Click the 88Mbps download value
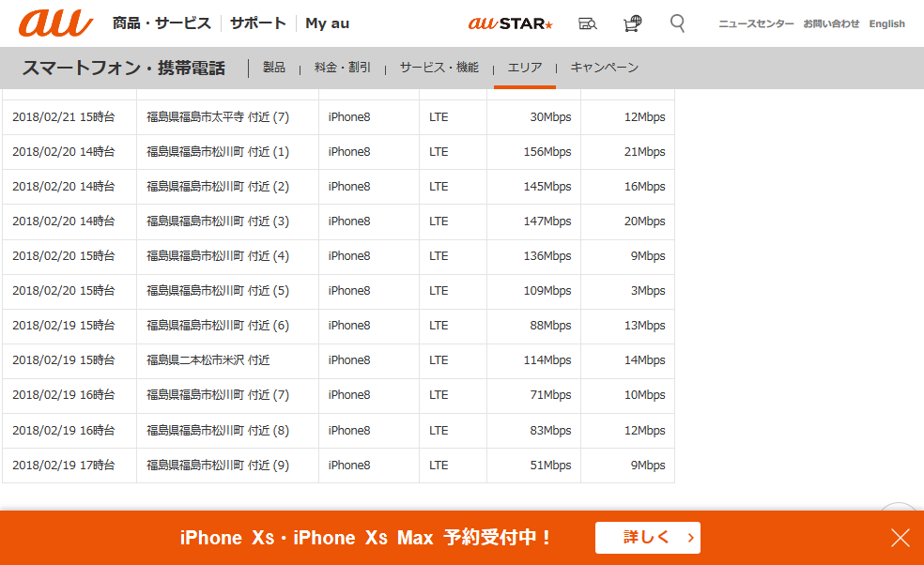Image resolution: width=924 pixels, height=565 pixels. click(x=550, y=326)
